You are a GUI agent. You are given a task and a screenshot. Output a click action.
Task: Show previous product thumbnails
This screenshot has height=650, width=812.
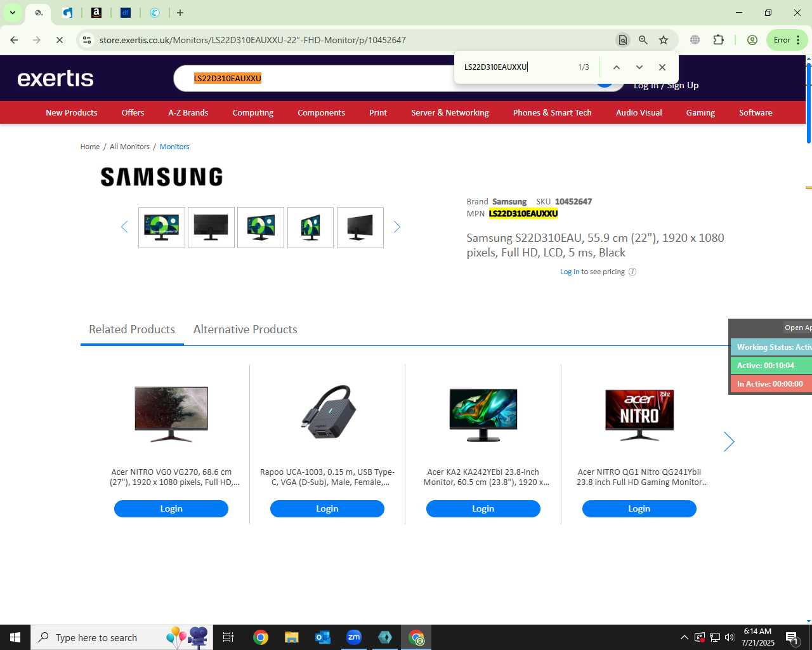(124, 227)
